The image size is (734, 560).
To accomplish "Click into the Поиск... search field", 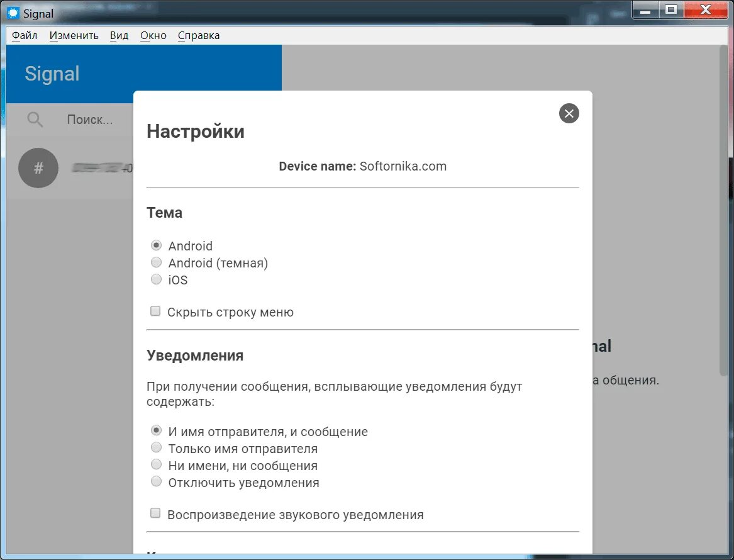I will tap(90, 120).
